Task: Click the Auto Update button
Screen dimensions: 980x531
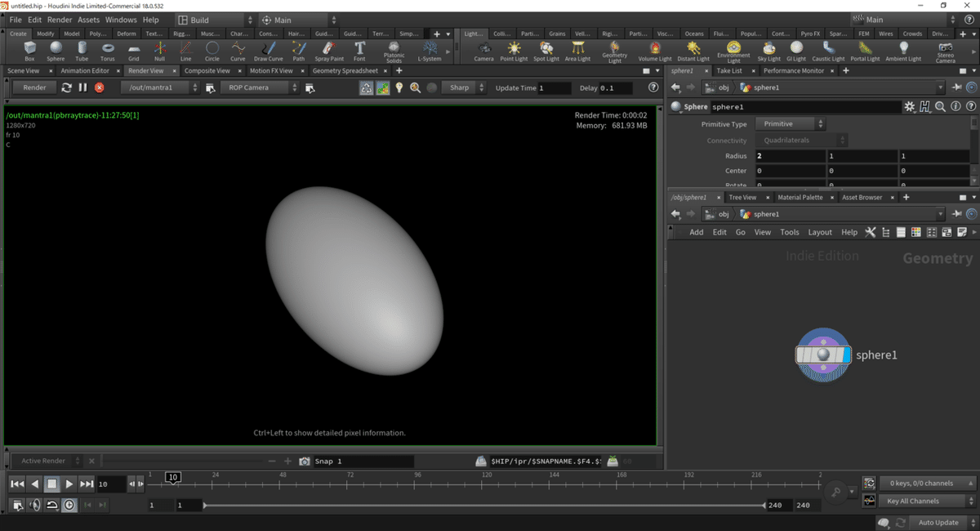Action: 938,522
